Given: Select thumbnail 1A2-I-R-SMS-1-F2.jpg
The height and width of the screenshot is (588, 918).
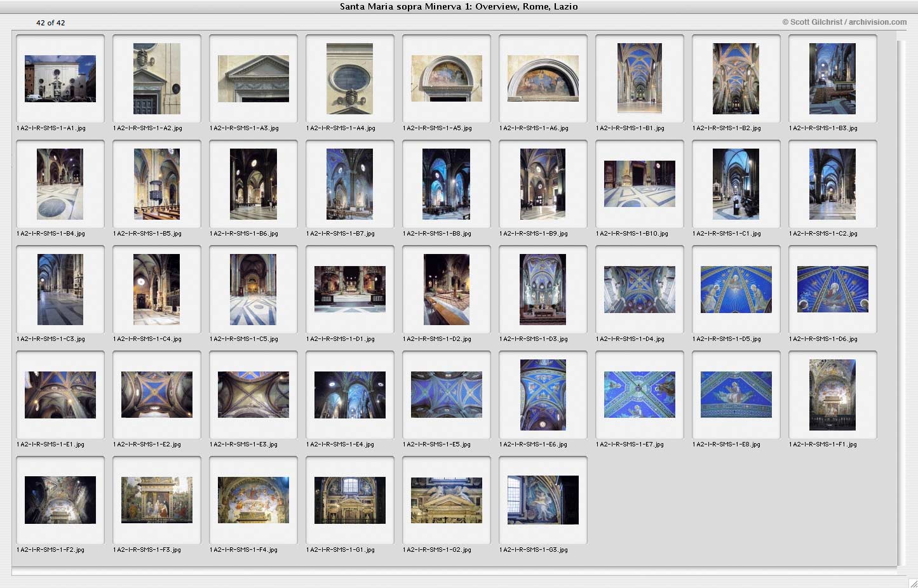Looking at the screenshot, I should (60, 500).
